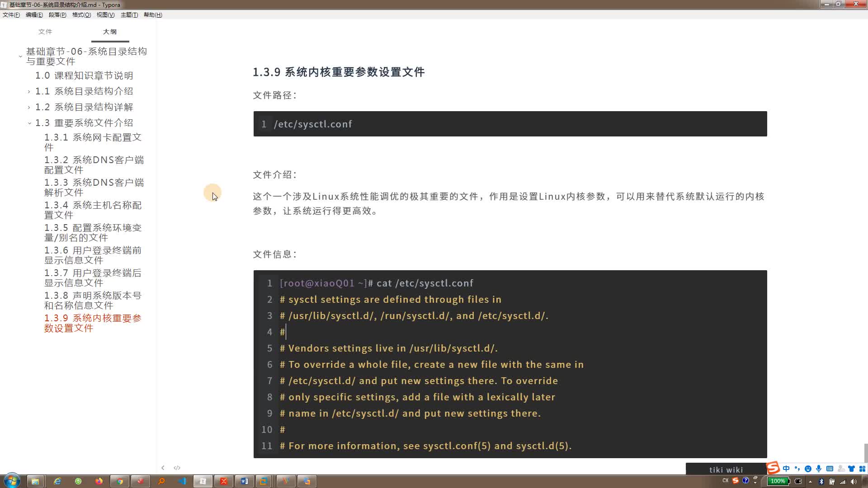Click the power plug tray icon

[798, 481]
